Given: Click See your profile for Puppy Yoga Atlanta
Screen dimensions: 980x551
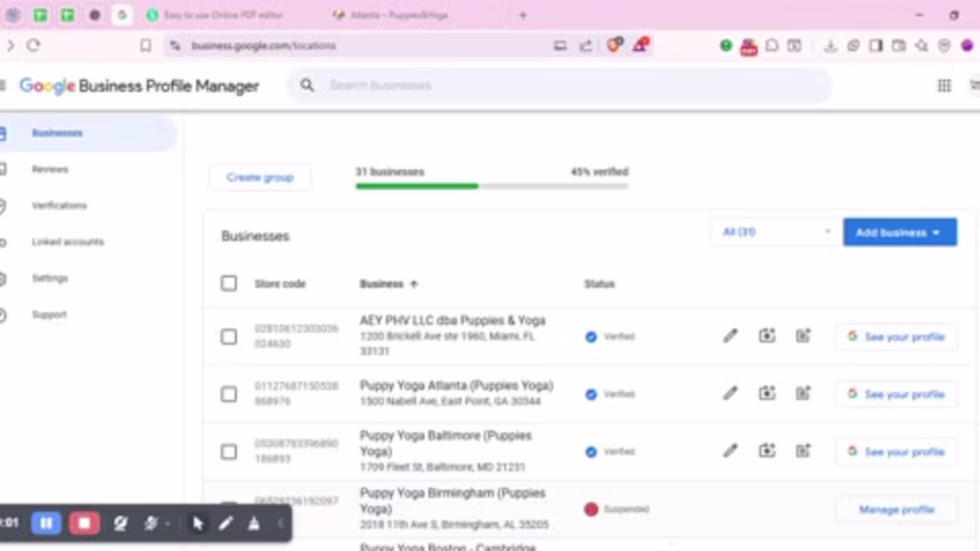Looking at the screenshot, I should pyautogui.click(x=895, y=393).
